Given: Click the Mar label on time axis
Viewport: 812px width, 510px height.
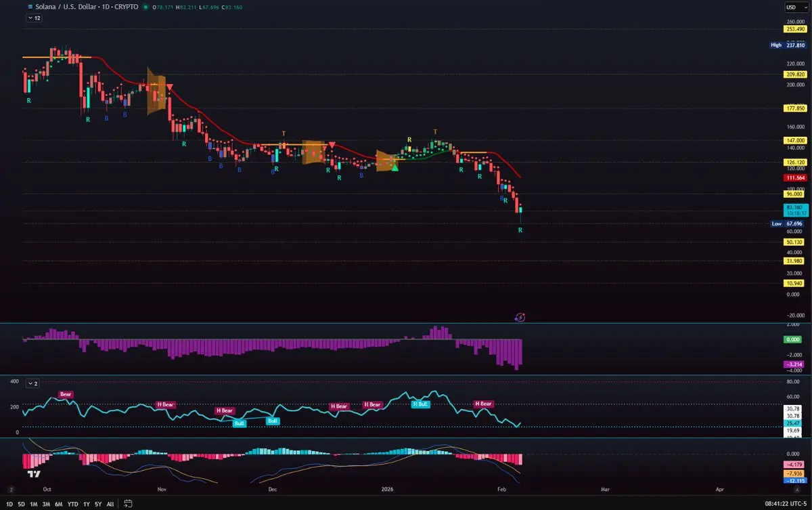Looking at the screenshot, I should [606, 488].
